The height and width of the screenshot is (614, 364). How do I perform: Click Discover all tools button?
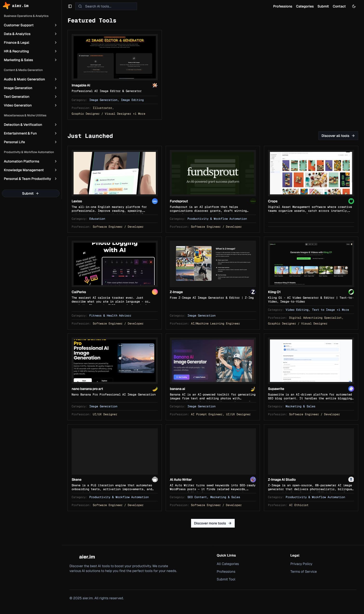click(338, 136)
